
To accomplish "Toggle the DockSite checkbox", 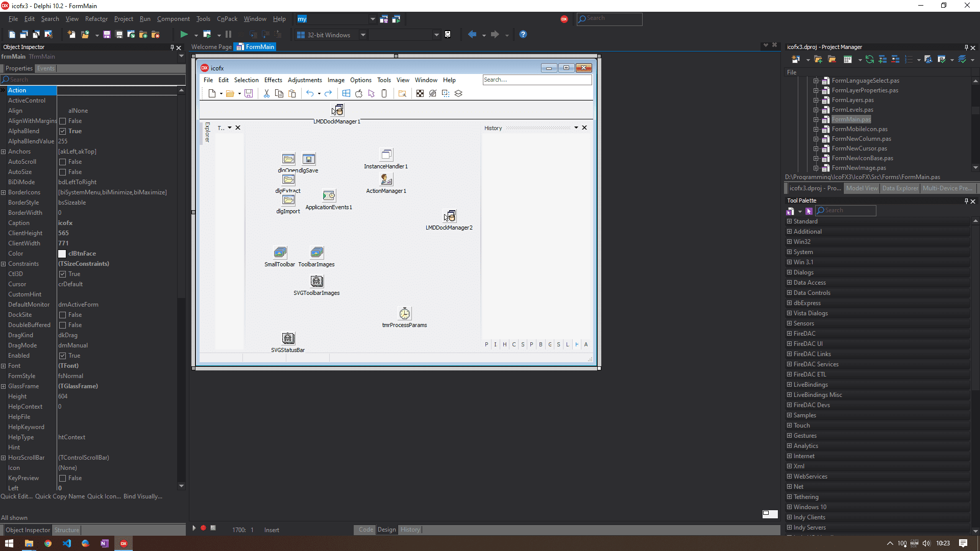I will tap(62, 315).
